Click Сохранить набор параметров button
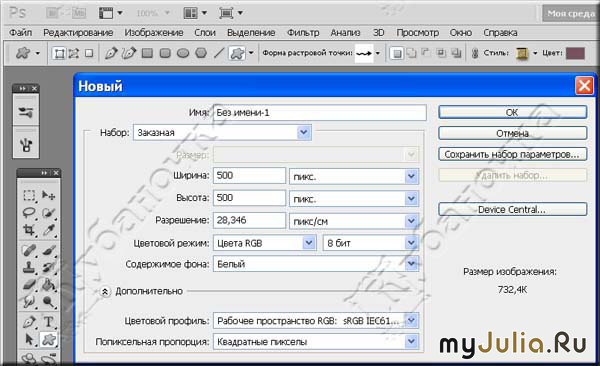The height and width of the screenshot is (366, 600). point(512,154)
